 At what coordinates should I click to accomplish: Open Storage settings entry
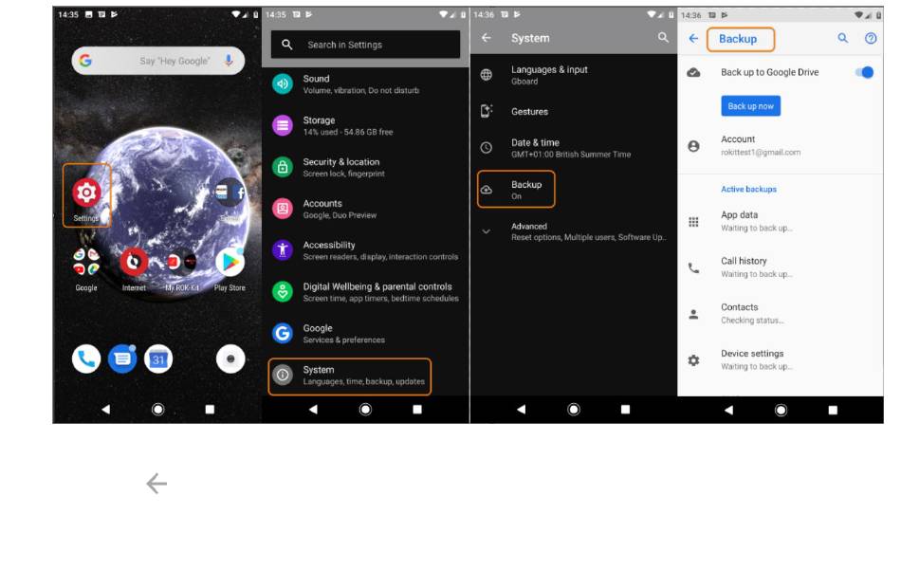(365, 125)
